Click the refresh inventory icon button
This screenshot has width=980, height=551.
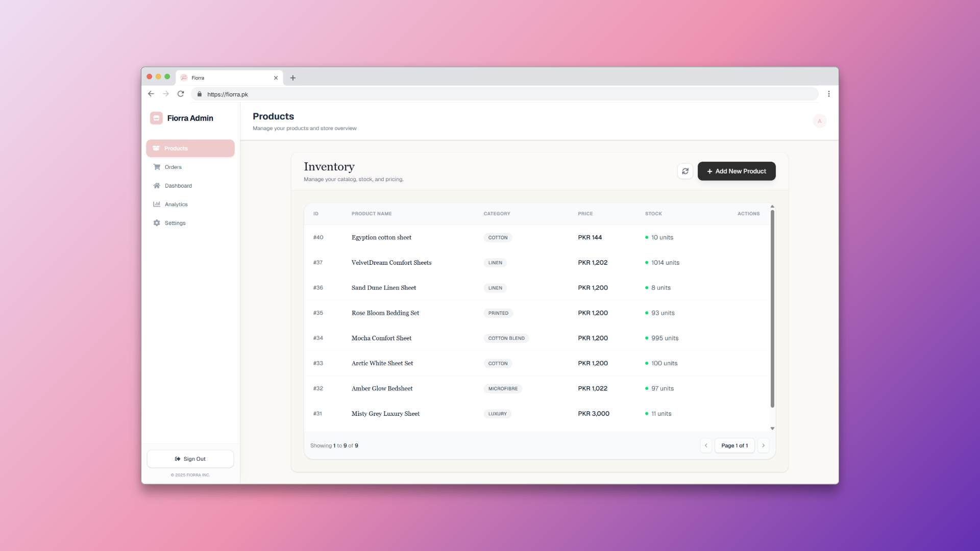(x=685, y=171)
